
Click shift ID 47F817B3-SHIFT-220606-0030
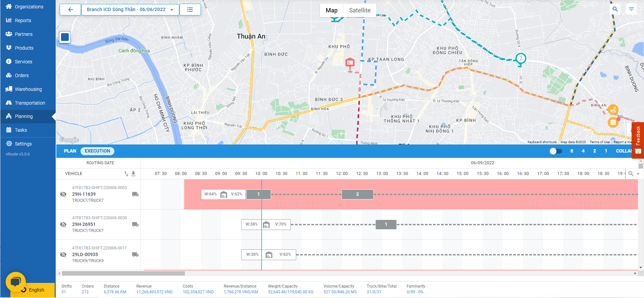tap(99, 218)
